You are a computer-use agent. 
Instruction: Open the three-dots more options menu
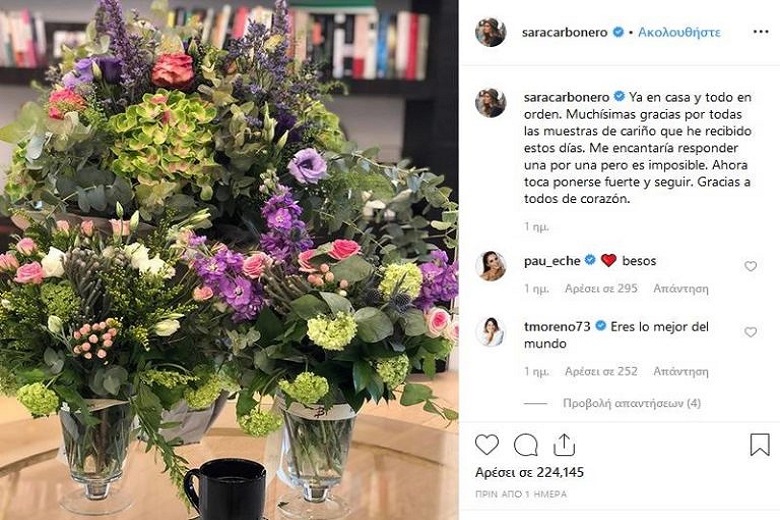(x=761, y=32)
